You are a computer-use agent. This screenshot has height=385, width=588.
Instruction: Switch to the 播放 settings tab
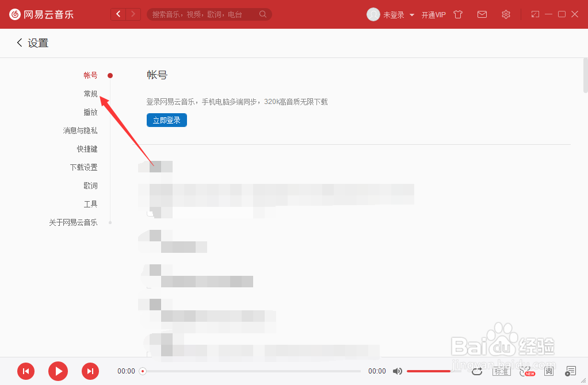pos(90,112)
